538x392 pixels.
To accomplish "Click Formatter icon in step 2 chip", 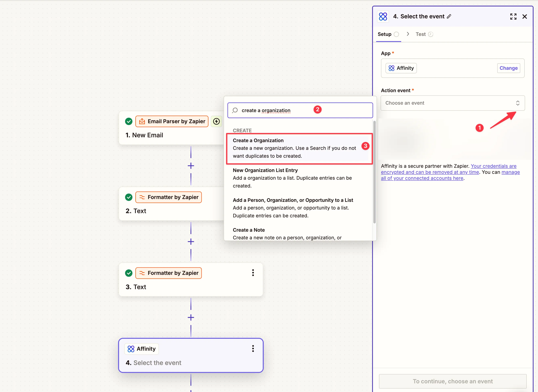I will (x=142, y=197).
